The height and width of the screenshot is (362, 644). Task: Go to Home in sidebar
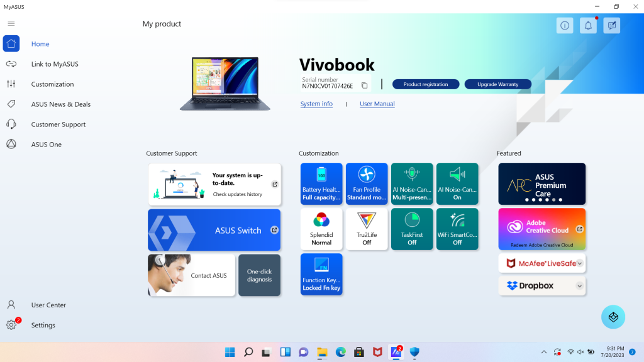pos(40,44)
